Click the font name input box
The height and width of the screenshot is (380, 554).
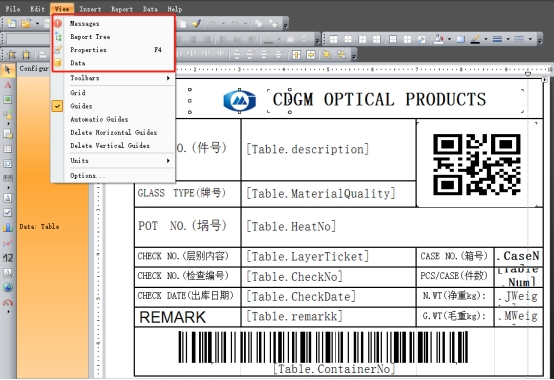click(29, 39)
